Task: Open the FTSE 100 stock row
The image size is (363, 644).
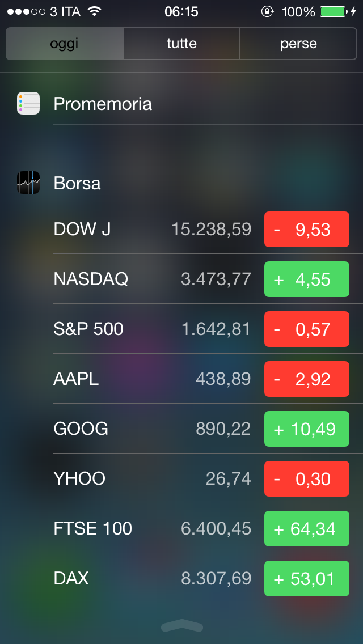Action: (153, 528)
